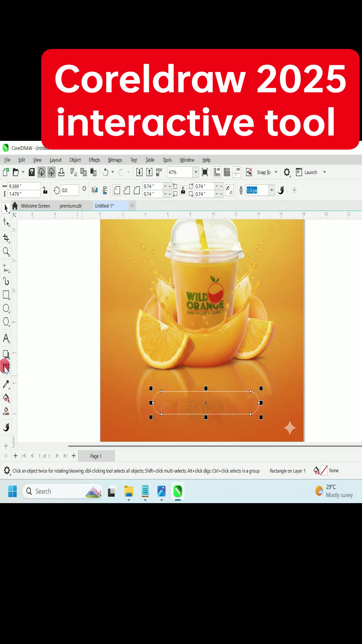
Task: Open the outline width dropdown
Action: 272,191
